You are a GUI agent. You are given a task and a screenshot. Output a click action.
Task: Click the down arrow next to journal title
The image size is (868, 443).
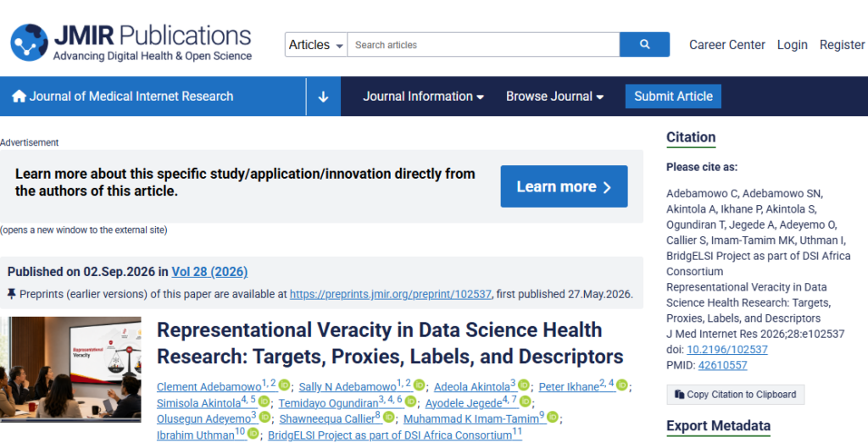point(323,97)
